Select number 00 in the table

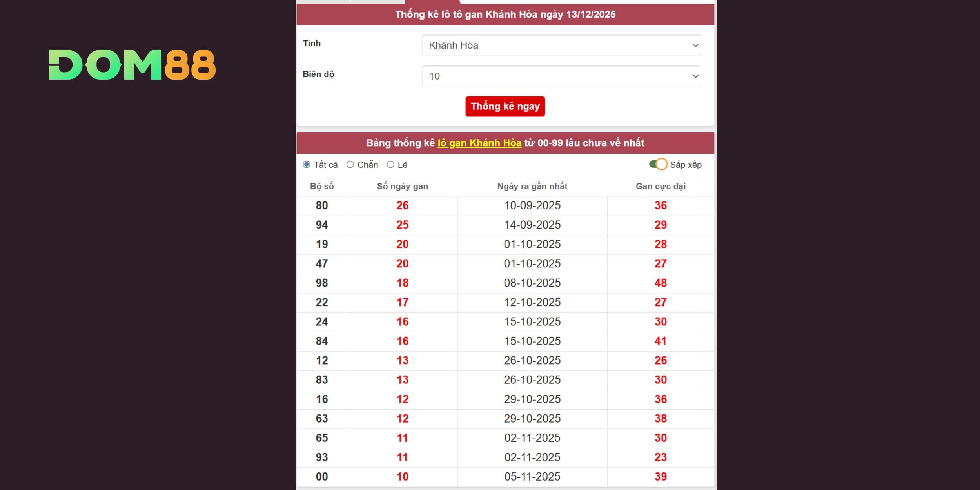click(322, 477)
